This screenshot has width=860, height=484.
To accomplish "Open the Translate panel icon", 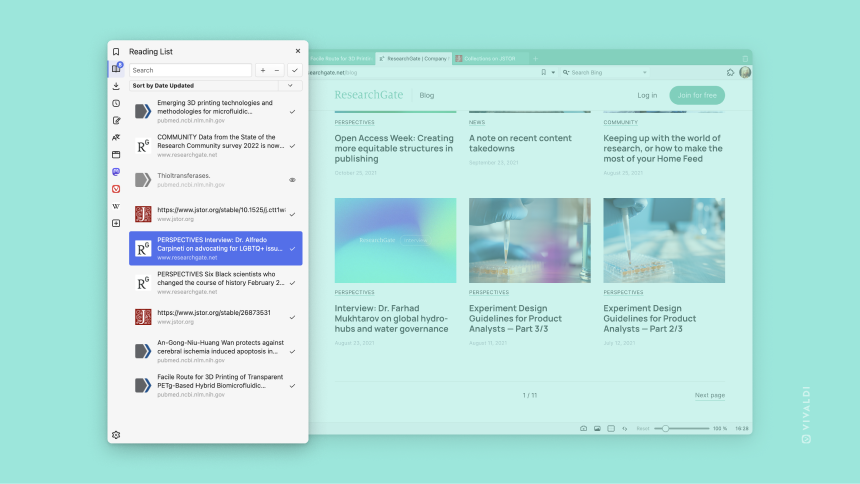I will pyautogui.click(x=116, y=137).
